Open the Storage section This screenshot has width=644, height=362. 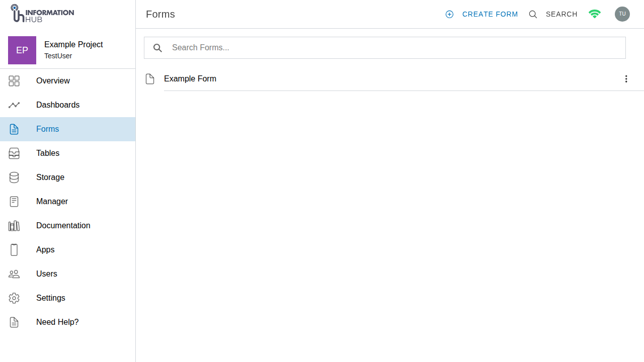tap(50, 177)
